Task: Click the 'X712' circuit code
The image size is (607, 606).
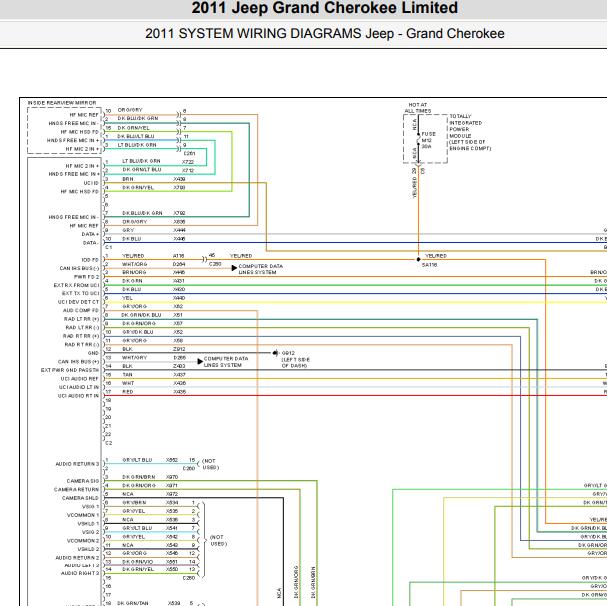Action: pos(188,171)
